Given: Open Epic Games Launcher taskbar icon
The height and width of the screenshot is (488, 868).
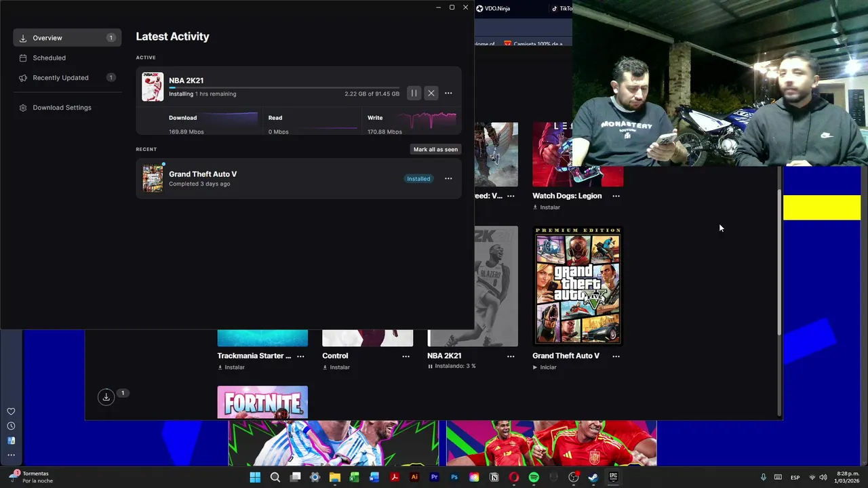Looking at the screenshot, I should (613, 477).
